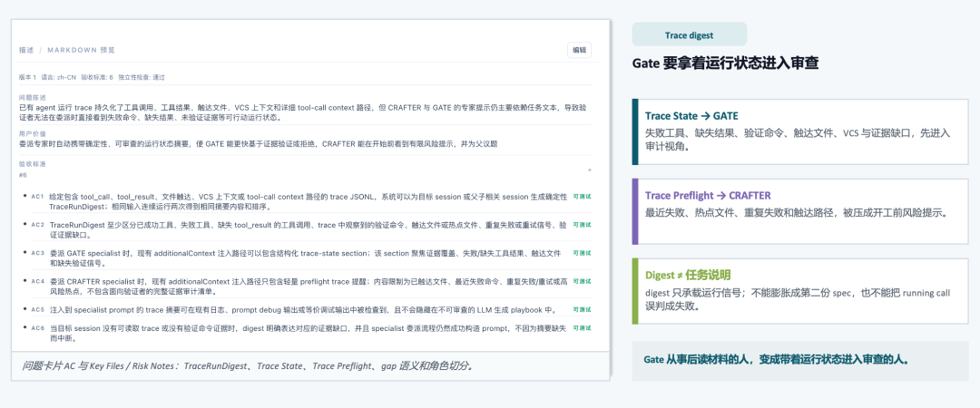Click the 委派专家时自动携带确定性 user value text

pos(258,143)
